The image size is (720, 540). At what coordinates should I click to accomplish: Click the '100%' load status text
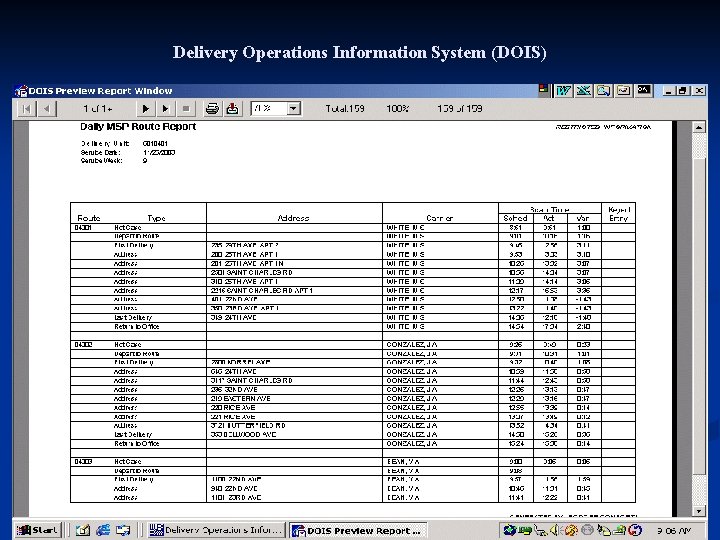[x=397, y=109]
